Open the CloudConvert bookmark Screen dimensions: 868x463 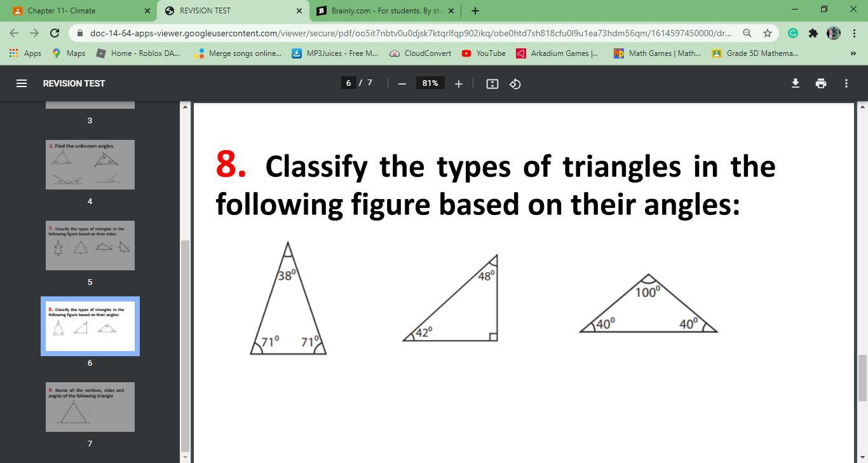click(420, 53)
